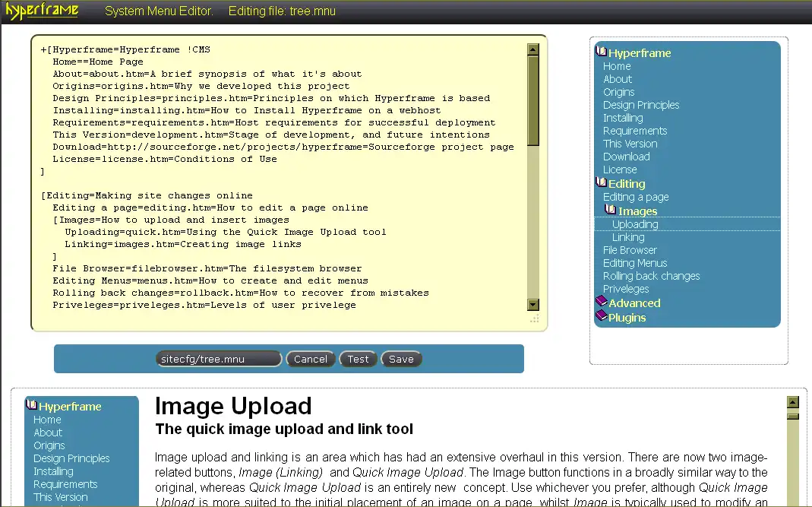Click the Editing heading label in right menu

tap(627, 184)
